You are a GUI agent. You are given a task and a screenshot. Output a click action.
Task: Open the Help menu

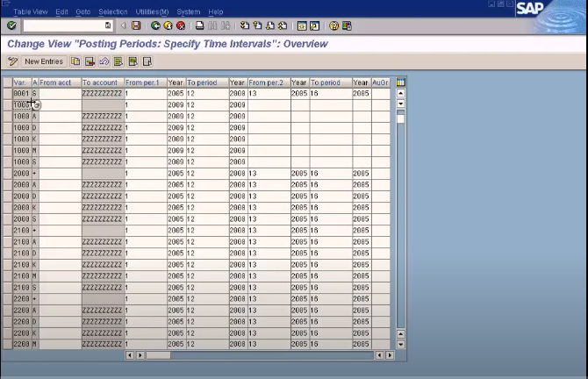click(x=216, y=11)
